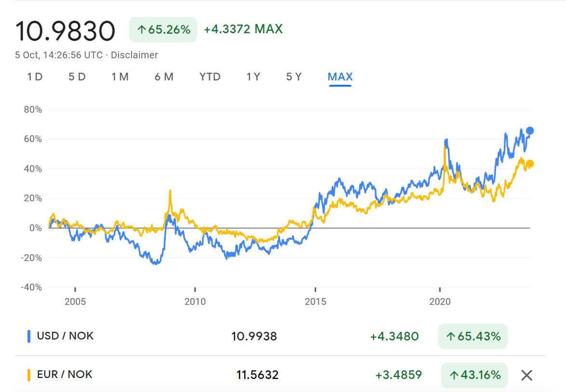Image resolution: width=566 pixels, height=392 pixels.
Task: Select the 1 D time range tab
Action: (35, 77)
